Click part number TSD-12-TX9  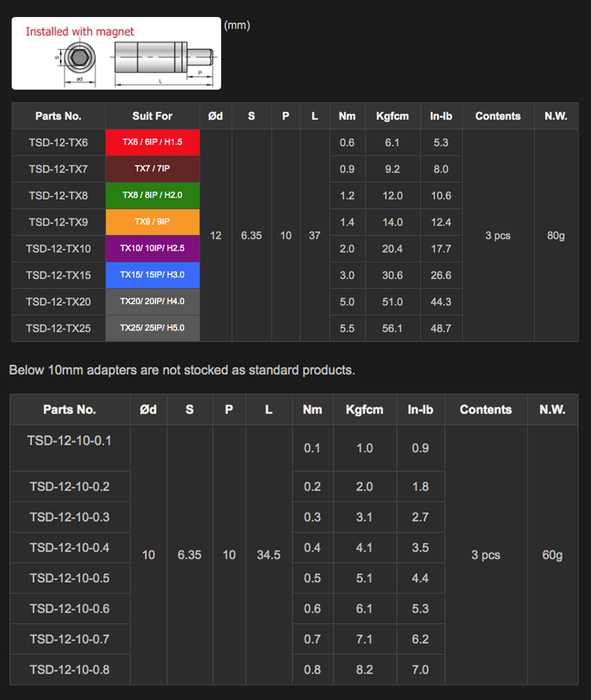(58, 222)
